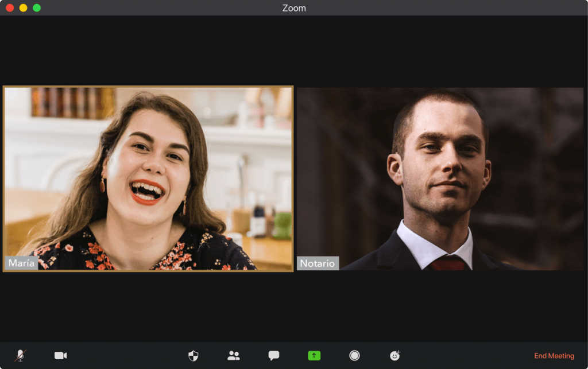Select the Notario video tile
This screenshot has height=369, width=588.
click(x=440, y=178)
